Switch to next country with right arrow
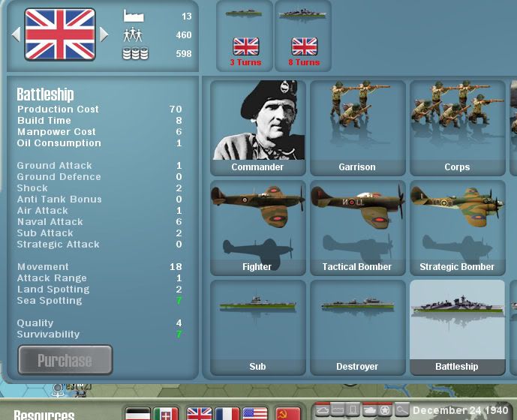Viewport: 517px width, 420px height. pyautogui.click(x=104, y=34)
